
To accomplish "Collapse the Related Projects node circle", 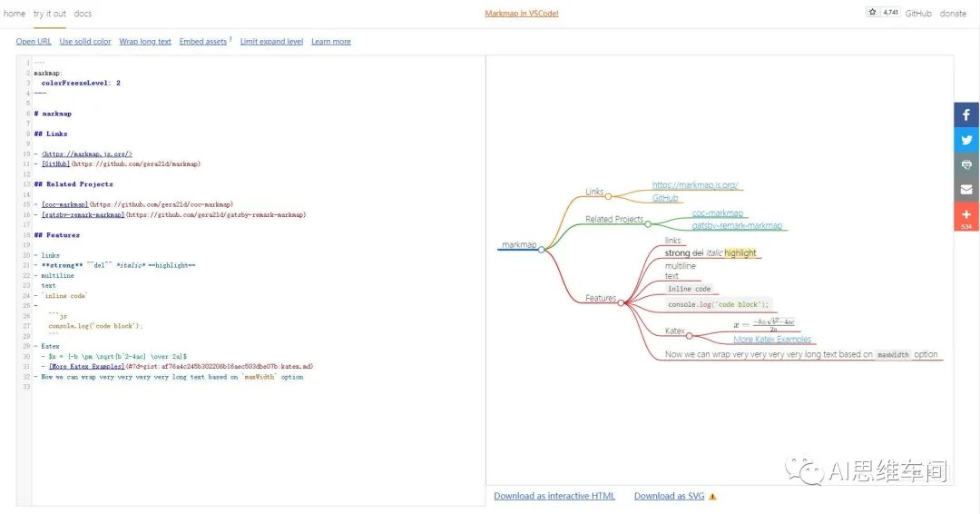I will [648, 224].
